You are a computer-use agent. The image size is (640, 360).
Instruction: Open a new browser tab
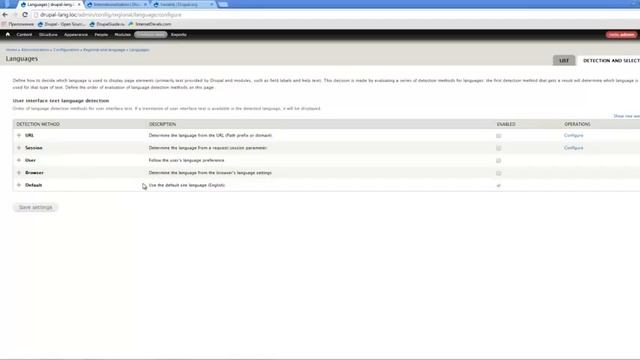coord(223,4)
